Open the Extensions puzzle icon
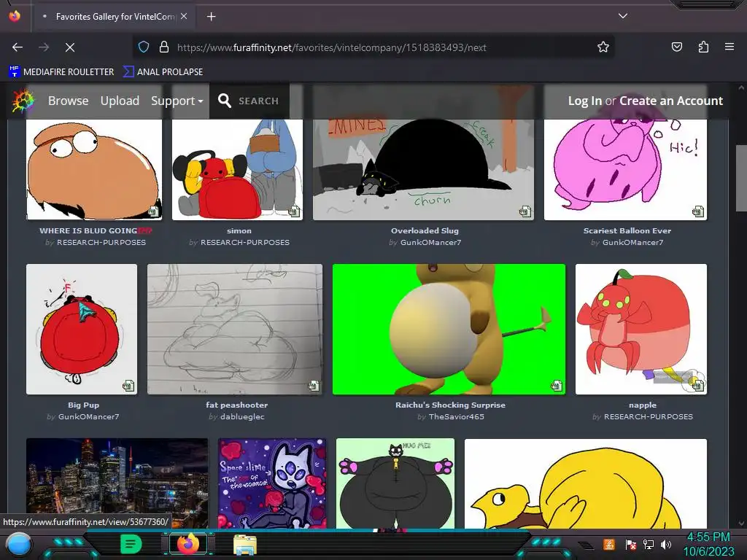747x560 pixels. tap(703, 47)
